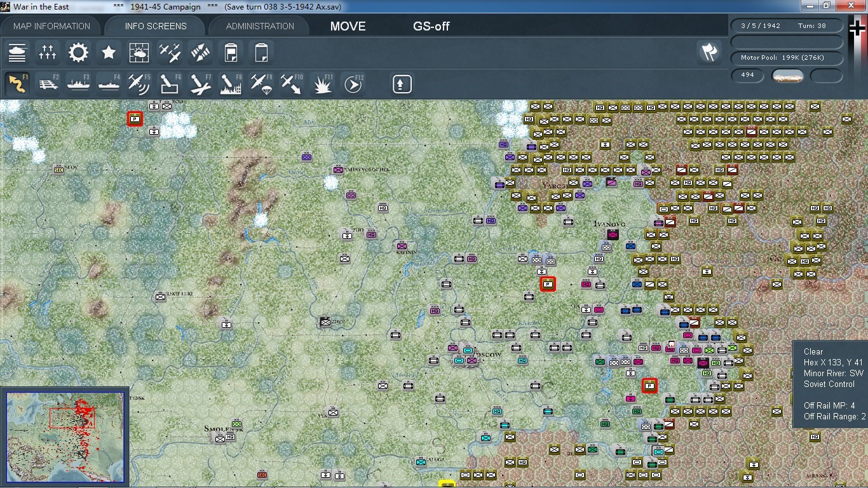Select the F4 amphibious transport icon
Viewport: 868px width, 488px height.
(x=109, y=83)
